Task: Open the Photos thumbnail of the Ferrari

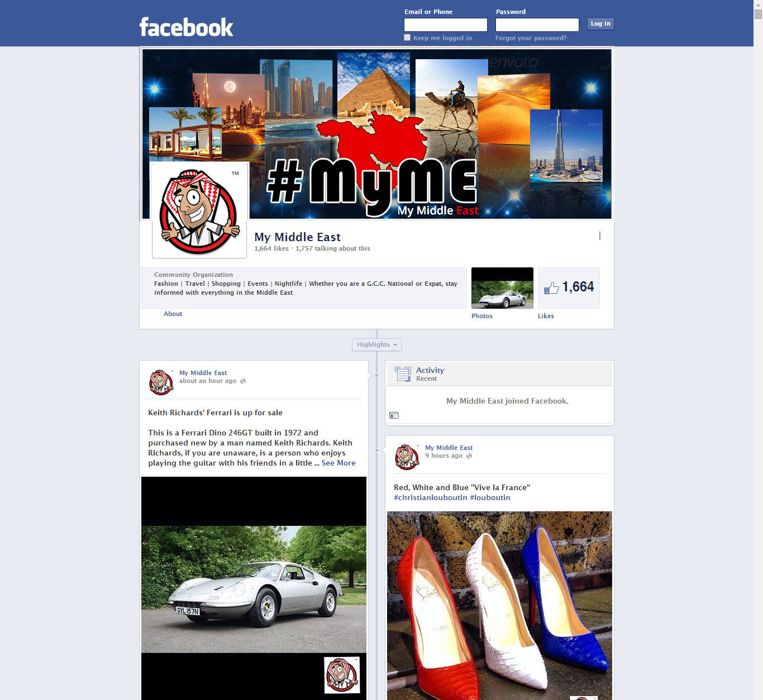Action: coord(502,288)
